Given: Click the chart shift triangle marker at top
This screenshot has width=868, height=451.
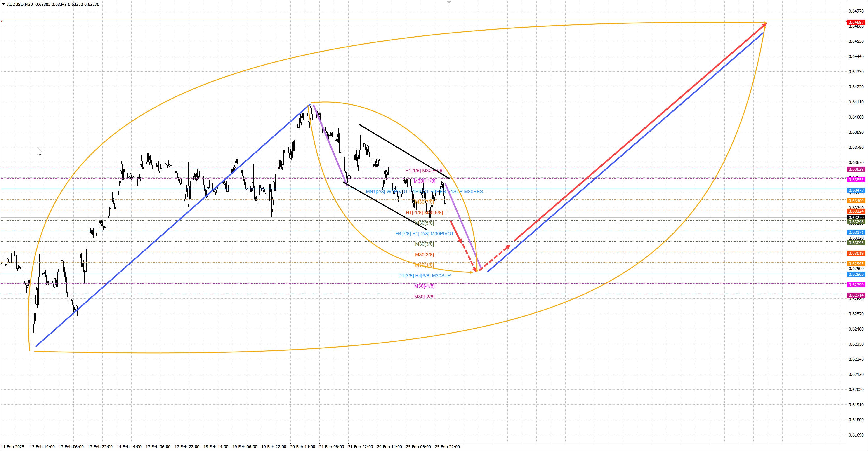Looking at the screenshot, I should 448,2.
